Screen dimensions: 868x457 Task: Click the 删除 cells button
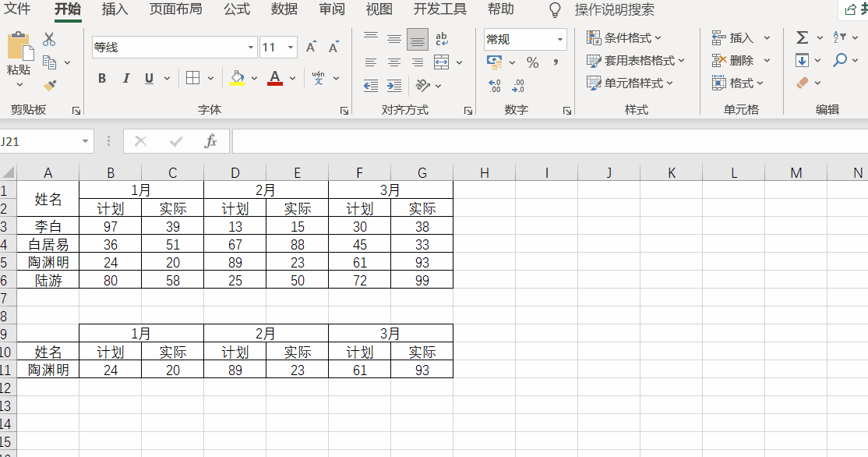tap(733, 60)
